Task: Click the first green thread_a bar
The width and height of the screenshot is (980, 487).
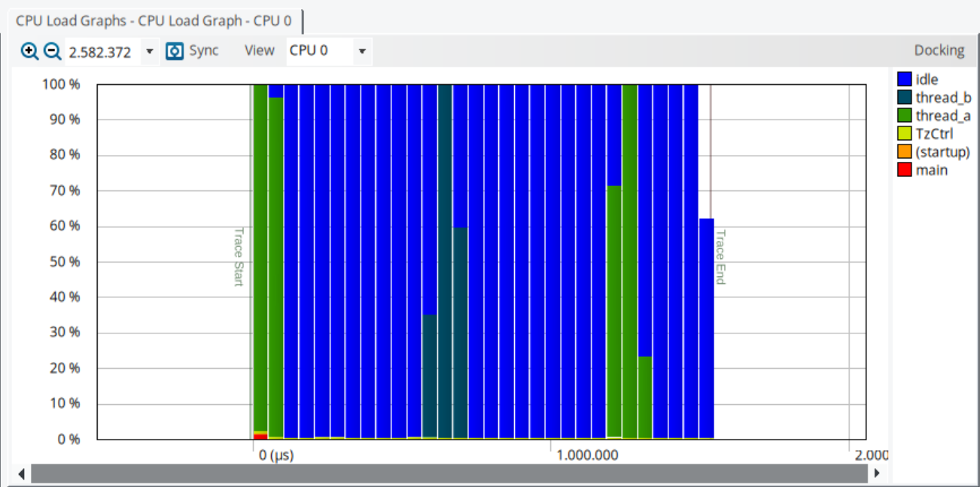Action: [260, 257]
